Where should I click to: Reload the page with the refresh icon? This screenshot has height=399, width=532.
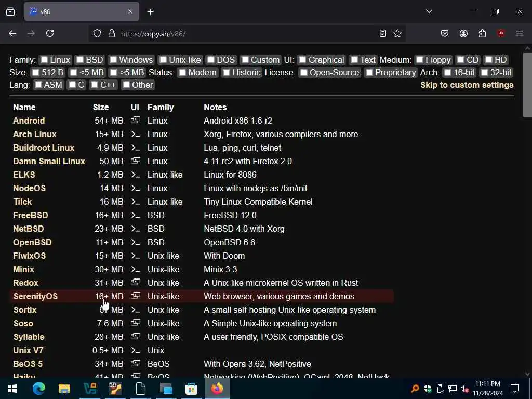[x=50, y=33]
